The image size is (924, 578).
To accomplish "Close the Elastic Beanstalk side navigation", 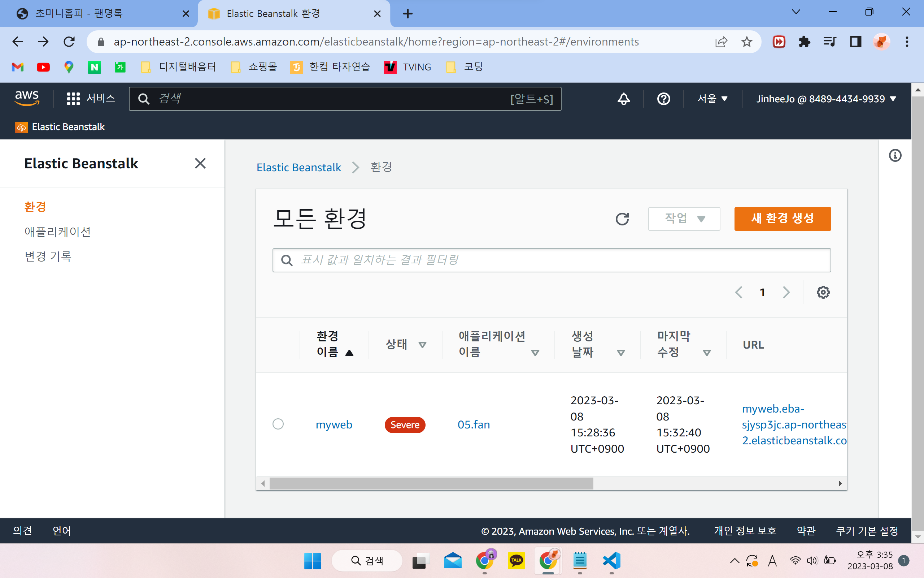I will coord(200,164).
